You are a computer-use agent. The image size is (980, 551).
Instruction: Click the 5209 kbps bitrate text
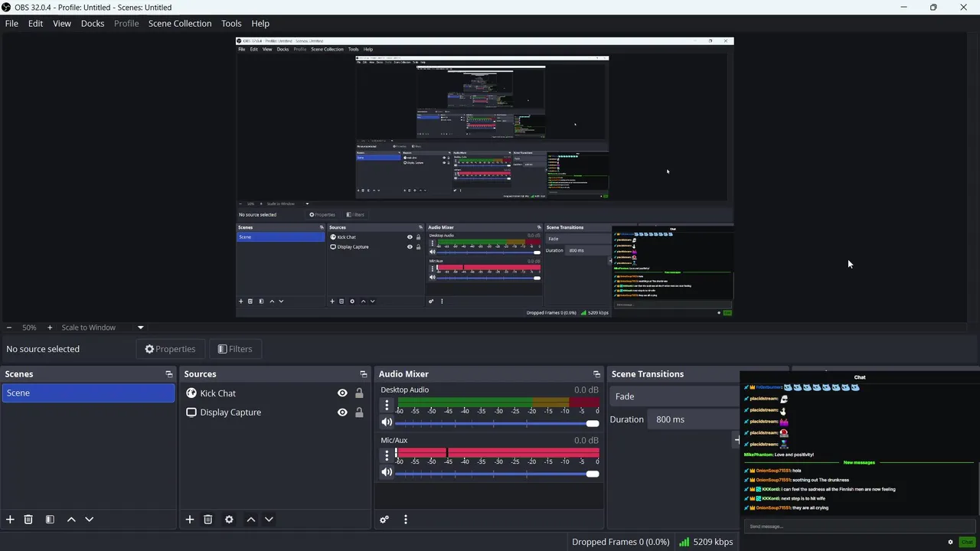click(713, 542)
